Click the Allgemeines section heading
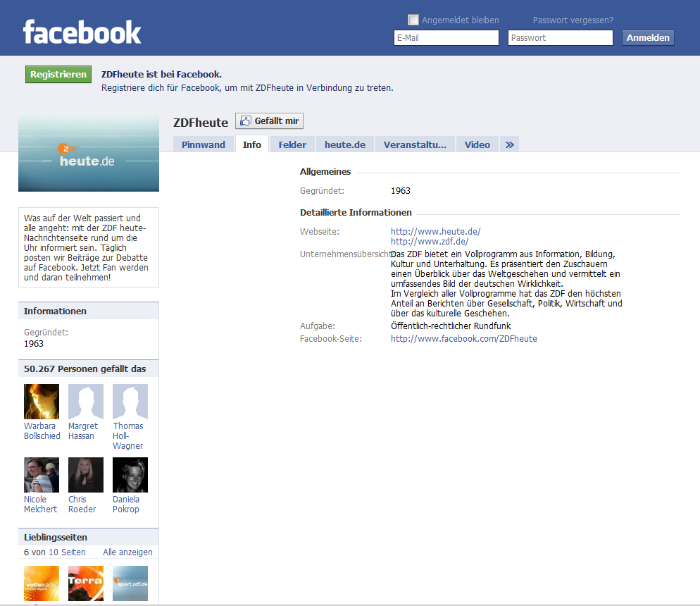 click(x=325, y=171)
